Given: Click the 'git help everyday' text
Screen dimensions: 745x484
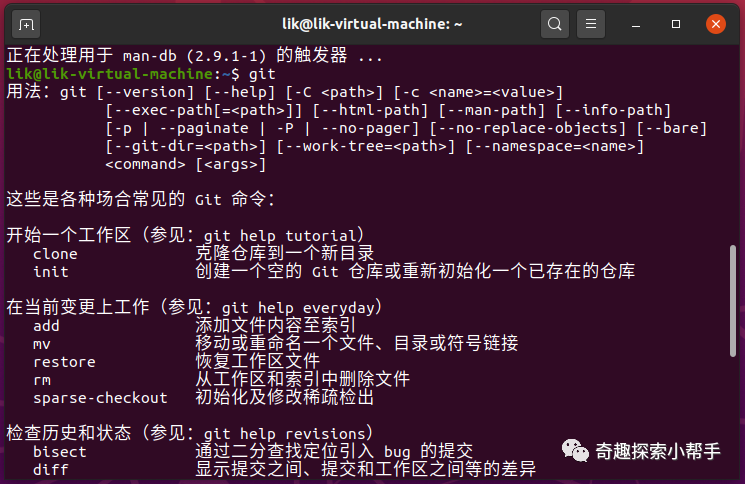Looking at the screenshot, I should tap(290, 307).
